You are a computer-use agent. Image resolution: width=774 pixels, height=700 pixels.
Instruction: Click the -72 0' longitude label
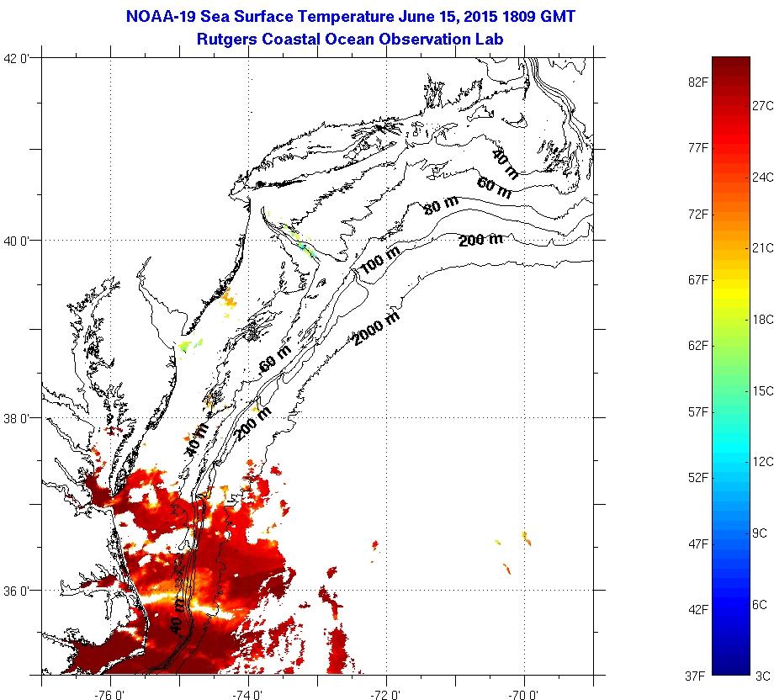pos(386,695)
